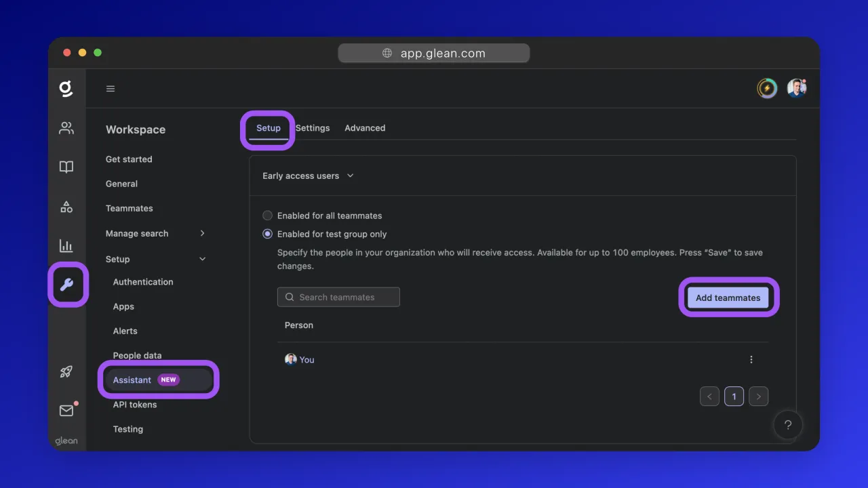
Task: Open the Knowledge book icon
Action: point(66,167)
